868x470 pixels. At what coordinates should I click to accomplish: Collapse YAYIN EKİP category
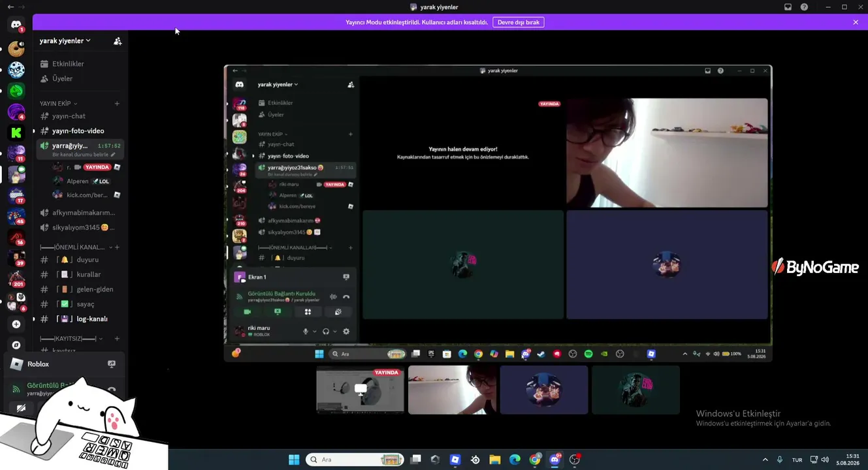(x=58, y=104)
